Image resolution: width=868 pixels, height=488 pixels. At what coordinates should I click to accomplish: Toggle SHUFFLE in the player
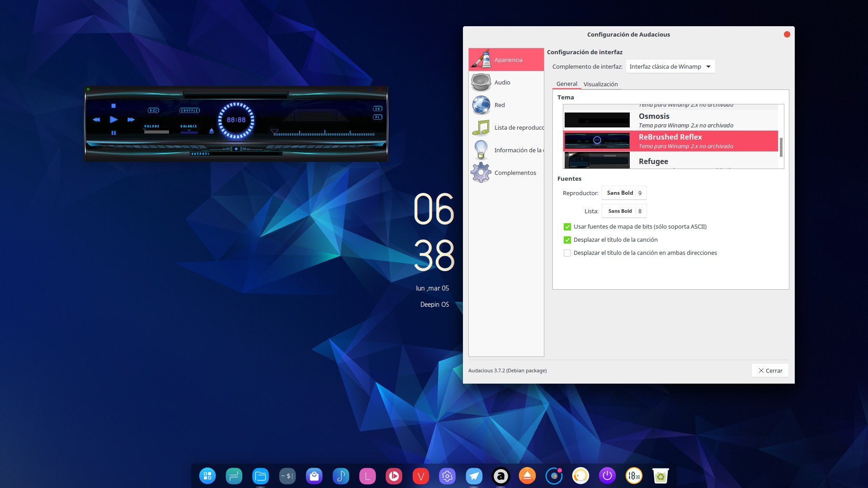[189, 110]
